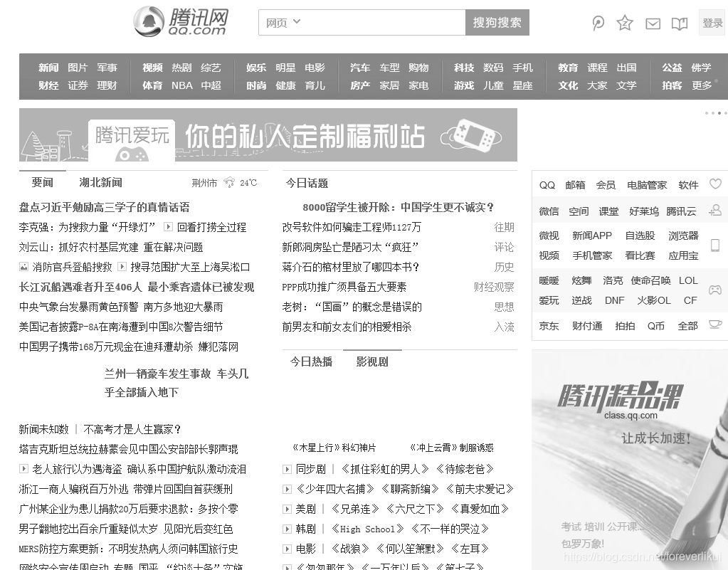Image resolution: width=728 pixels, height=570 pixels.
Task: Click the add-person icon beside 腾讯云 row
Action: [715, 210]
